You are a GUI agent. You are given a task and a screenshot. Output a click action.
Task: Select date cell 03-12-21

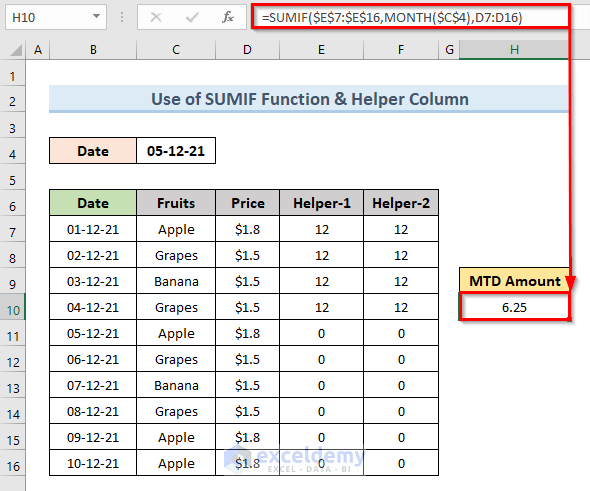click(93, 281)
